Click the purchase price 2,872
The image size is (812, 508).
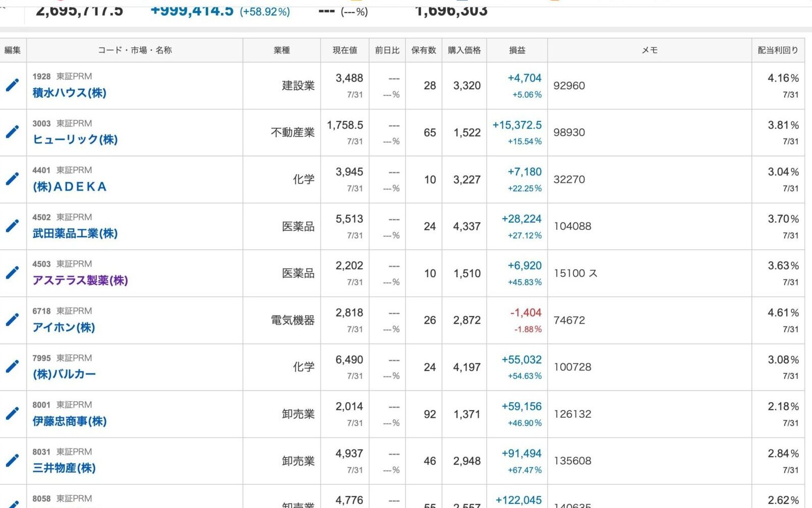pos(467,320)
